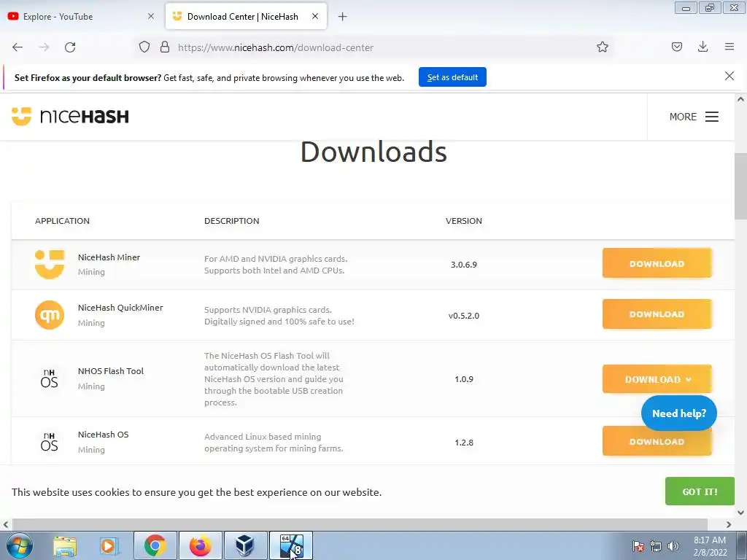Download NiceHash QuickMiner

pyautogui.click(x=657, y=314)
